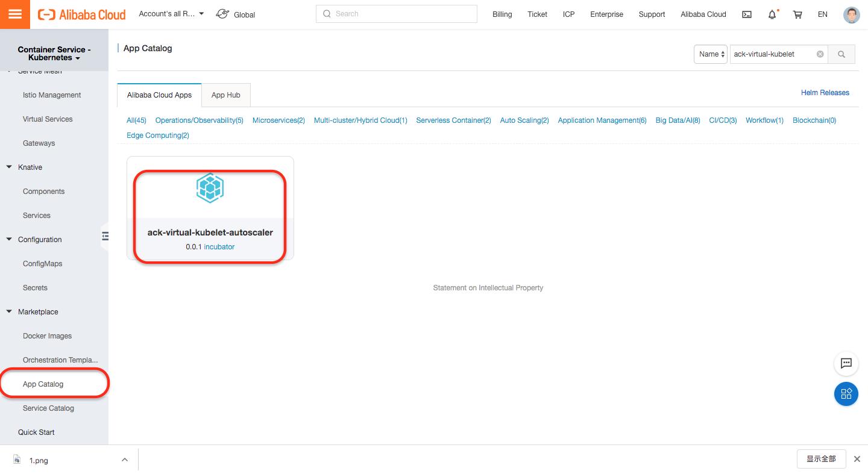Open ConfigMaps in sidebar
Viewport: 868px width, 474px height.
43,264
